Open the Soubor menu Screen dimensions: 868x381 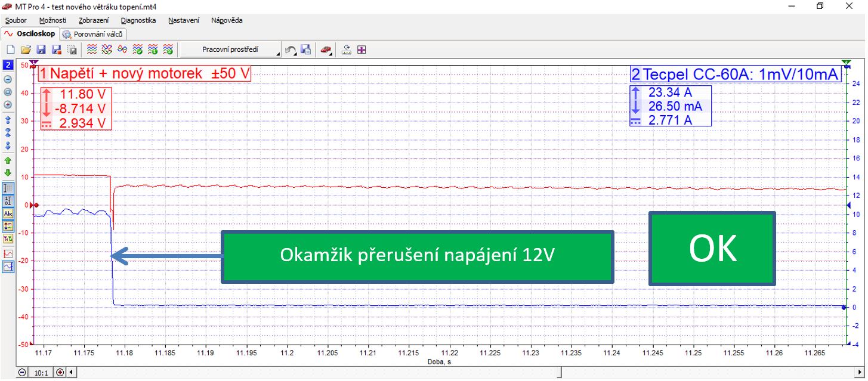coord(16,20)
